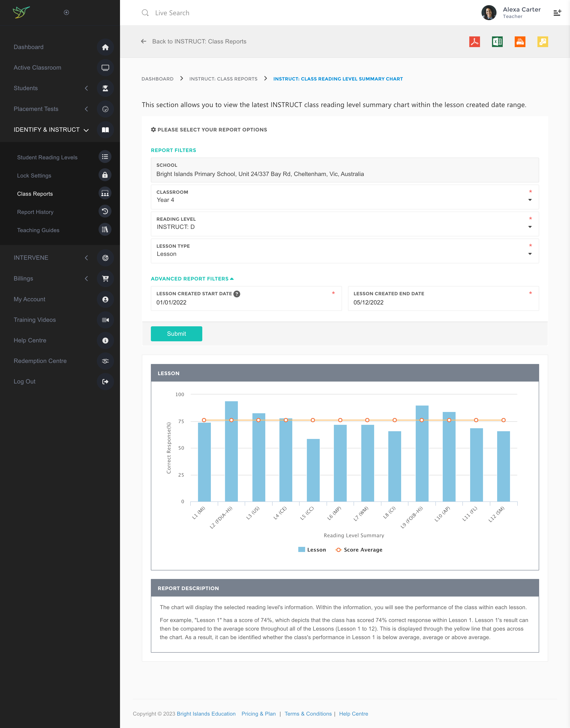Image resolution: width=570 pixels, height=728 pixels.
Task: Export report to Excel icon
Action: coord(497,42)
